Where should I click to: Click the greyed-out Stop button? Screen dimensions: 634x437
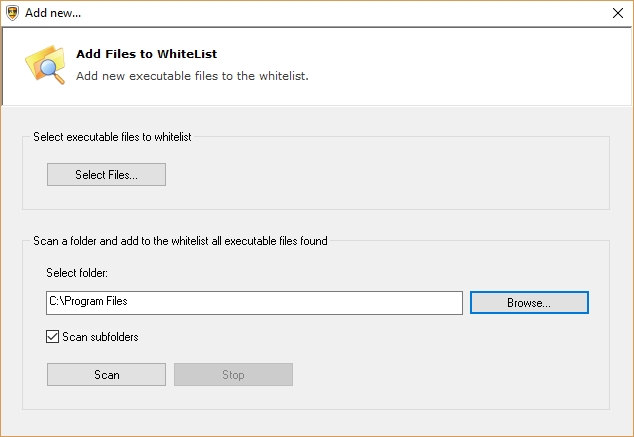coord(233,375)
